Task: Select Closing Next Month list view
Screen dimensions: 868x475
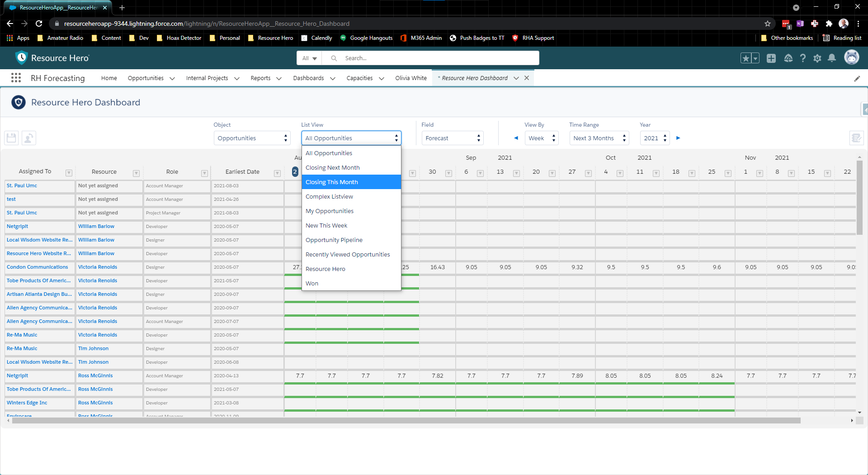Action: 351,167
